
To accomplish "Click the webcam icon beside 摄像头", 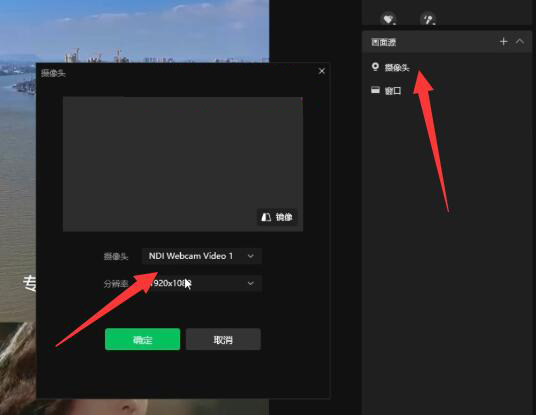I will 375,67.
